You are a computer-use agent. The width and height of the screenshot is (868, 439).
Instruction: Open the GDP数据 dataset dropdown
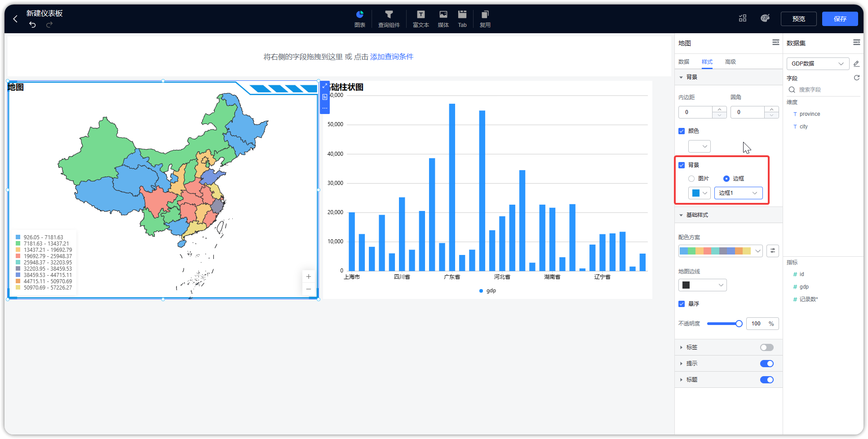click(818, 64)
